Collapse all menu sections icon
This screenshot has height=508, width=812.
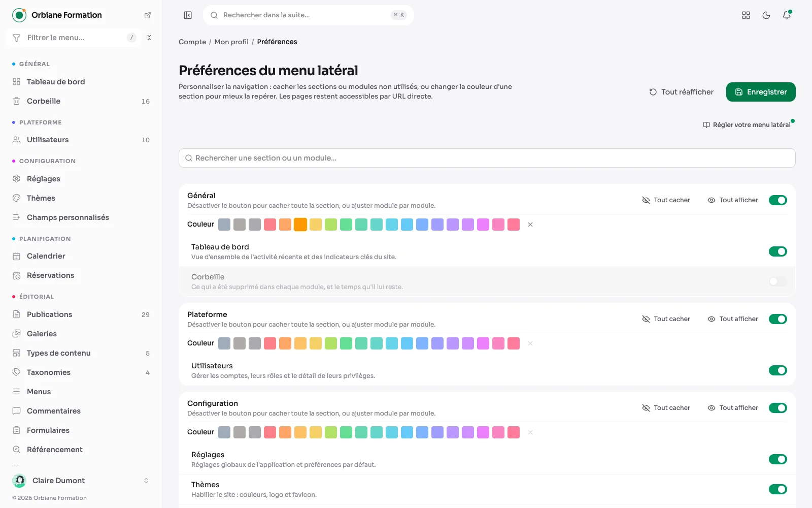click(149, 38)
